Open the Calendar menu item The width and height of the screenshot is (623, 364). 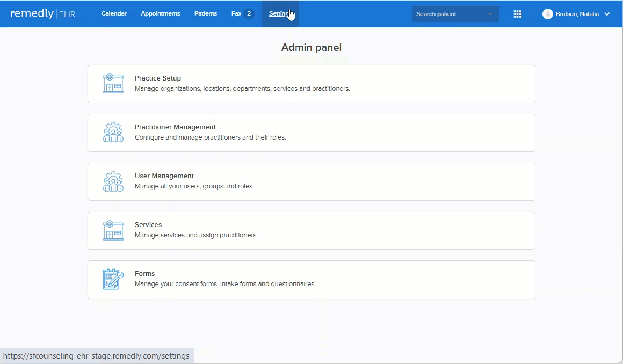[x=114, y=13]
